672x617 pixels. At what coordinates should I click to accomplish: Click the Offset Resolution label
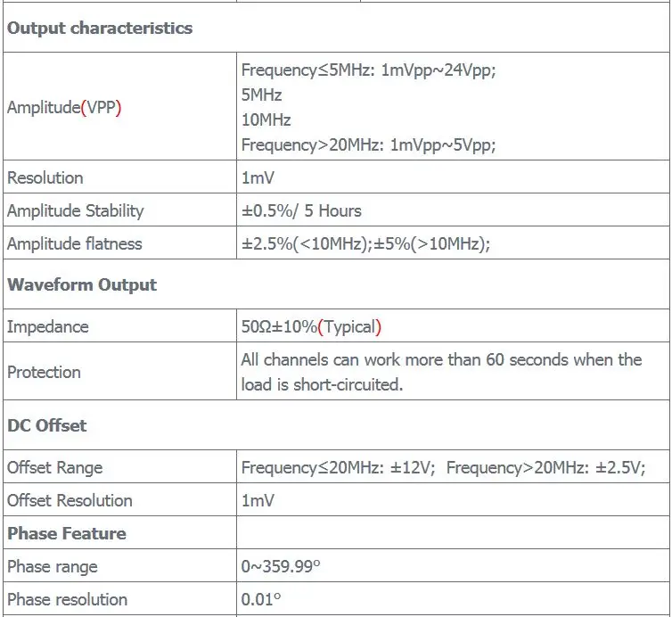[70, 500]
